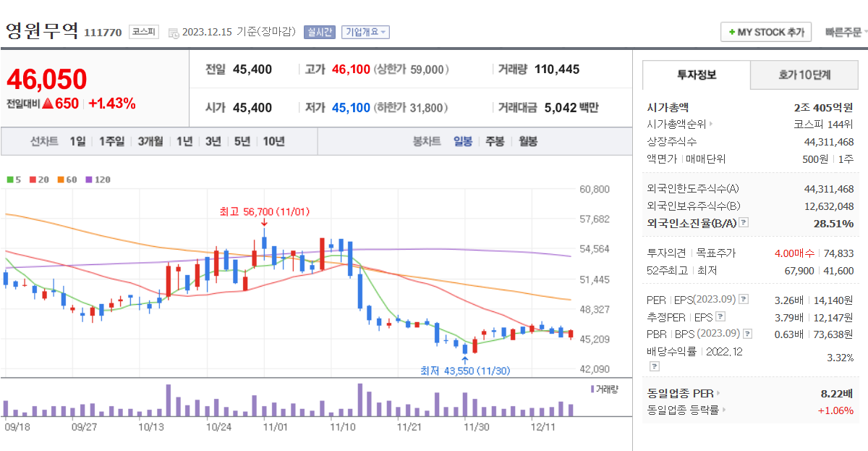Click the 전일 value 45,400

tap(252, 69)
